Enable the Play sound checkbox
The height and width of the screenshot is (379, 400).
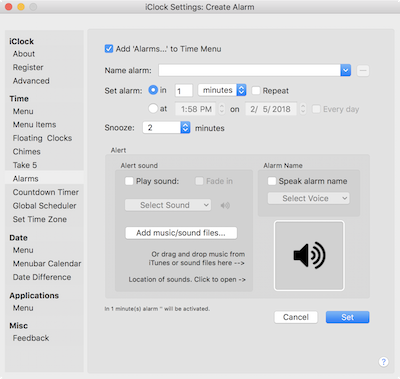(129, 181)
